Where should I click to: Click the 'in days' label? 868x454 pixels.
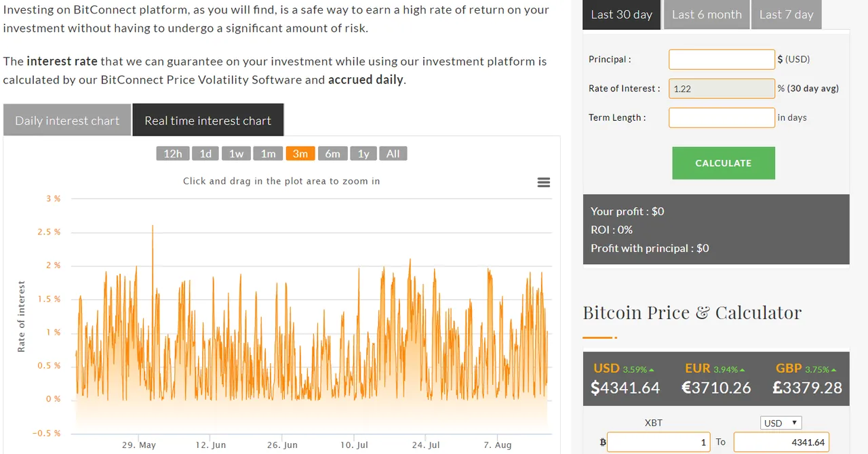coord(792,117)
